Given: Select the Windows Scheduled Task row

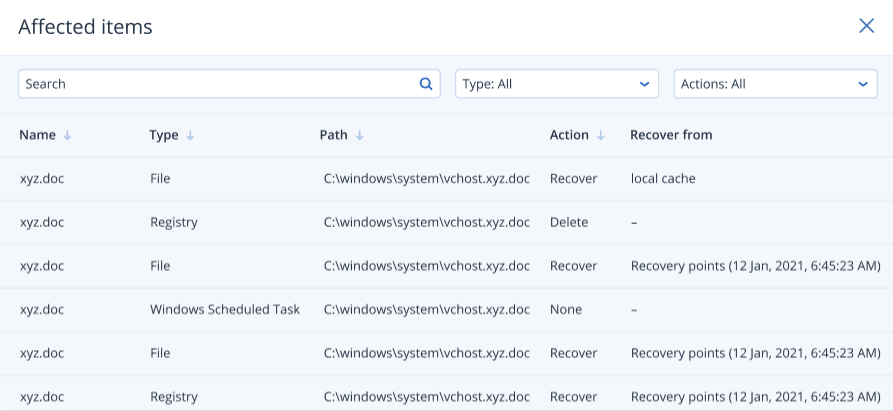Looking at the screenshot, I should (225, 310).
